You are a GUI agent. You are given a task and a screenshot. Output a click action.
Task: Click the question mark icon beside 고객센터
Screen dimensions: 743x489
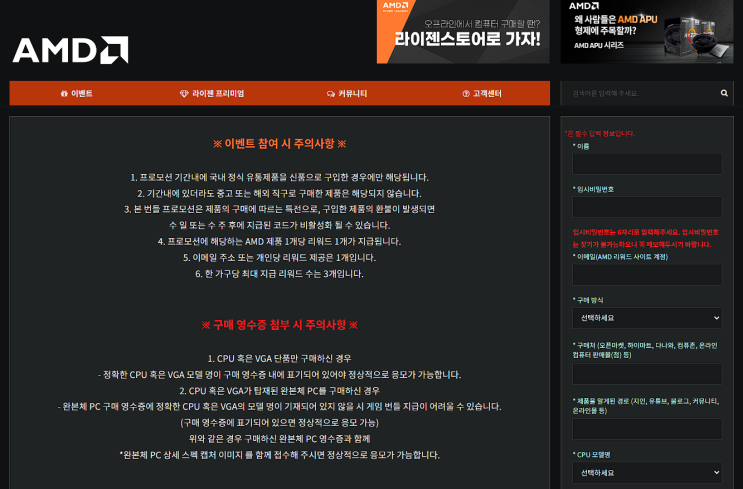coord(466,94)
